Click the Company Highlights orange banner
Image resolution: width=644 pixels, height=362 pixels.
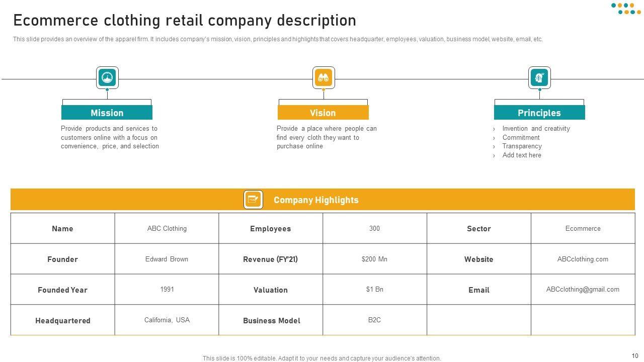(x=323, y=200)
